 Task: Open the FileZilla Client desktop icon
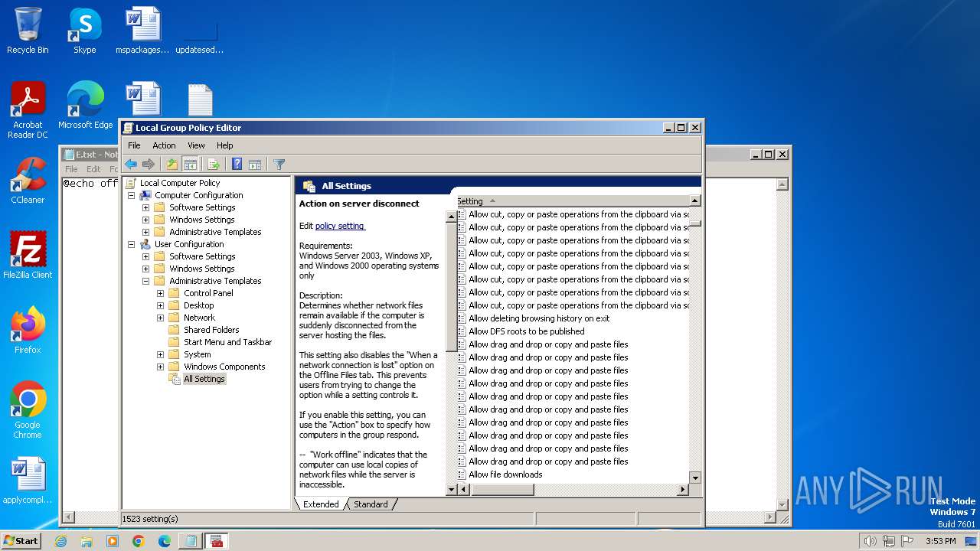click(28, 255)
